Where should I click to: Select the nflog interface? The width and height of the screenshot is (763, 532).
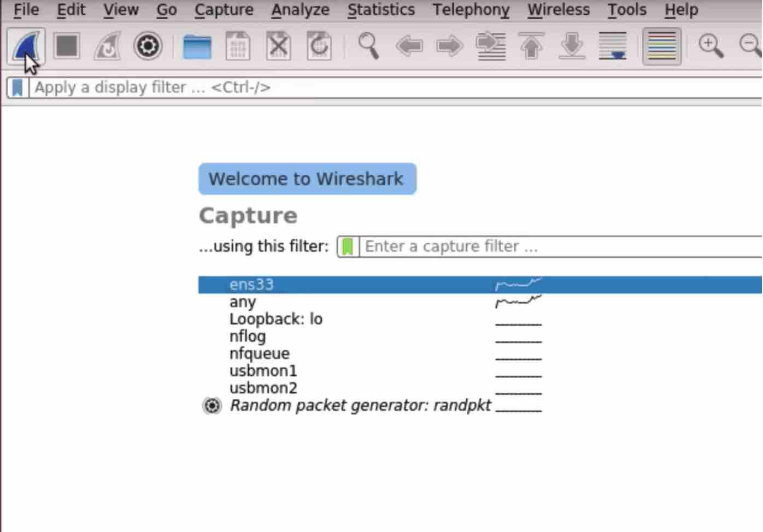coord(248,336)
